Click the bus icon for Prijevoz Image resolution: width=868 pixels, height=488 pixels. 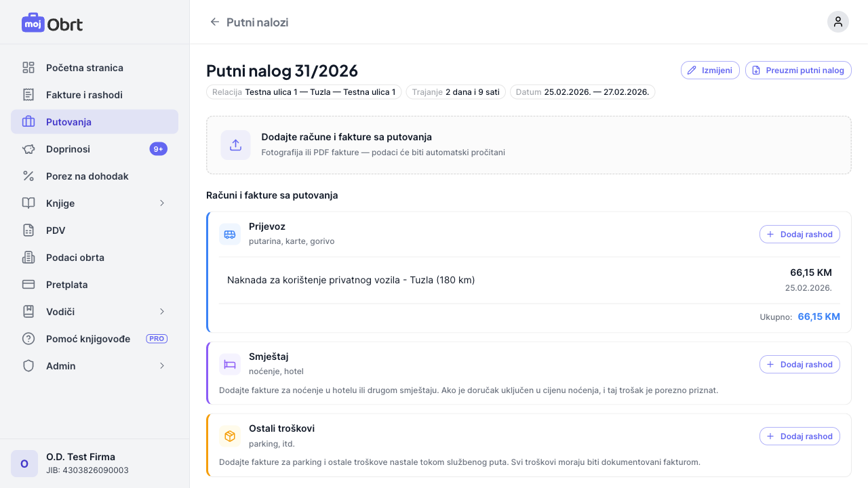click(230, 235)
